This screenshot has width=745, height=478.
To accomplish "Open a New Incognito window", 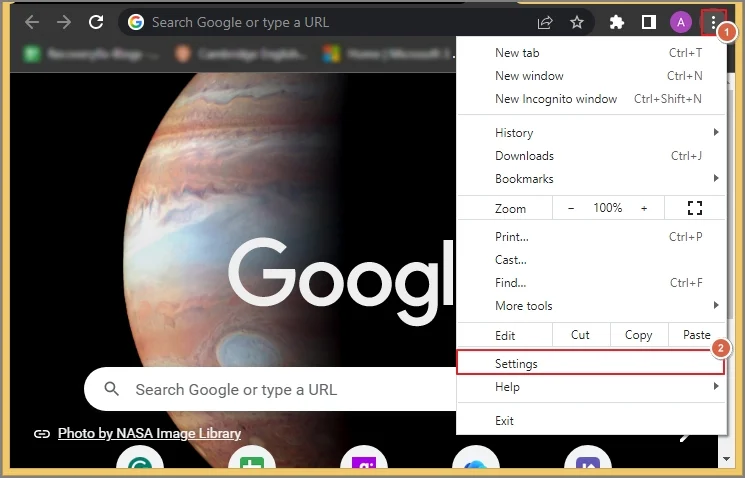I will coord(591,99).
